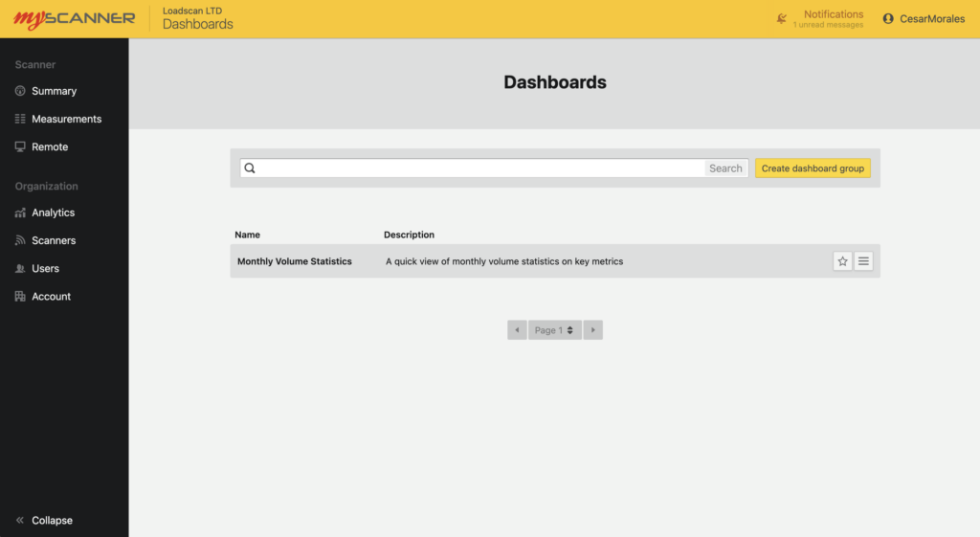Open the Account menu item

(52, 297)
